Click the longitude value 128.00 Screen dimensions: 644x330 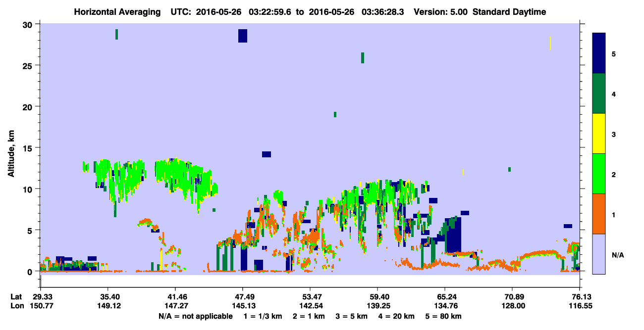512,306
